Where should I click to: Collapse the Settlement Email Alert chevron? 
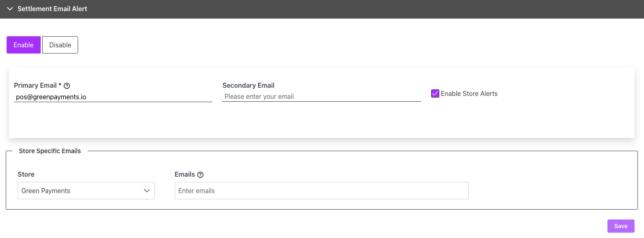(10, 9)
